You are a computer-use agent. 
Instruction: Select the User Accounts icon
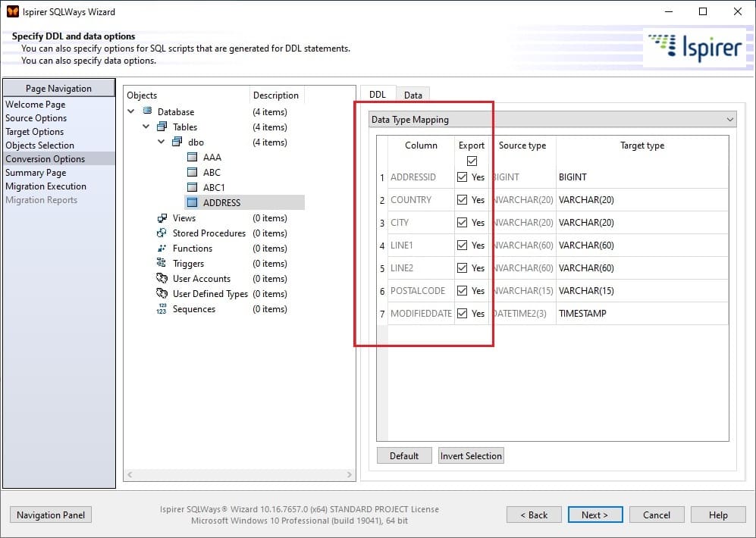[162, 278]
